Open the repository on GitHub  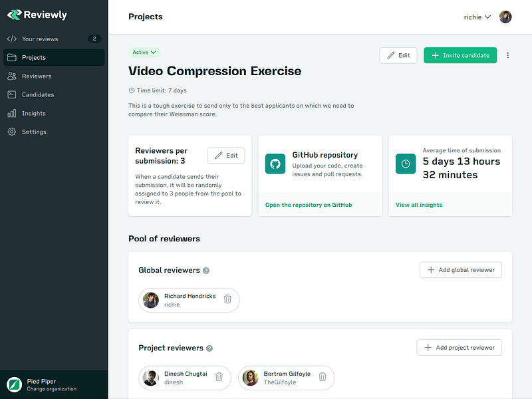point(309,205)
